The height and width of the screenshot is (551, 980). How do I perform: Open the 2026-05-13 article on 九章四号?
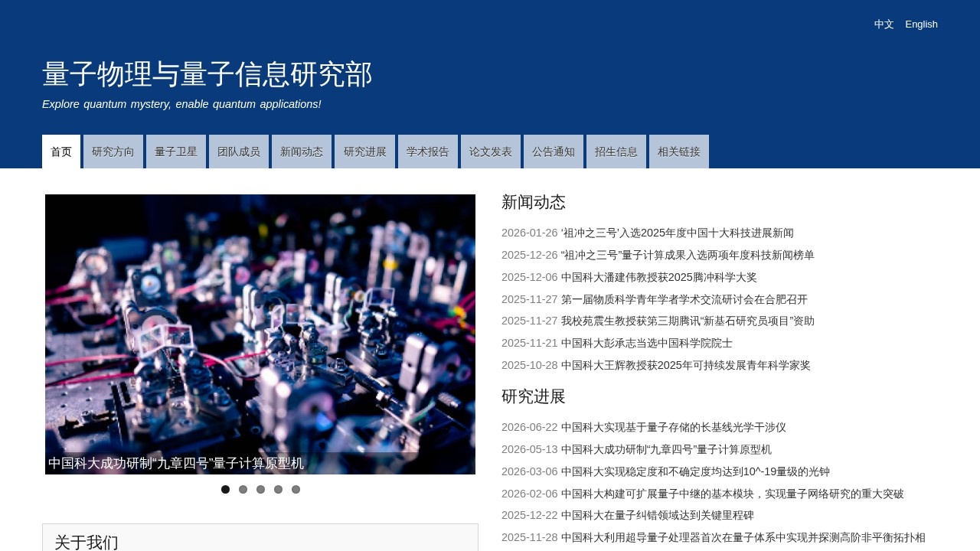(666, 449)
